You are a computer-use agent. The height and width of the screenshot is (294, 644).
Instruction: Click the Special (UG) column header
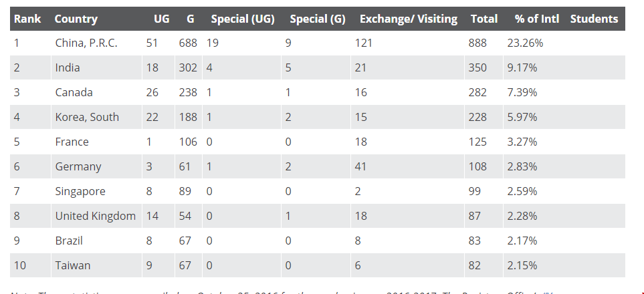click(243, 19)
